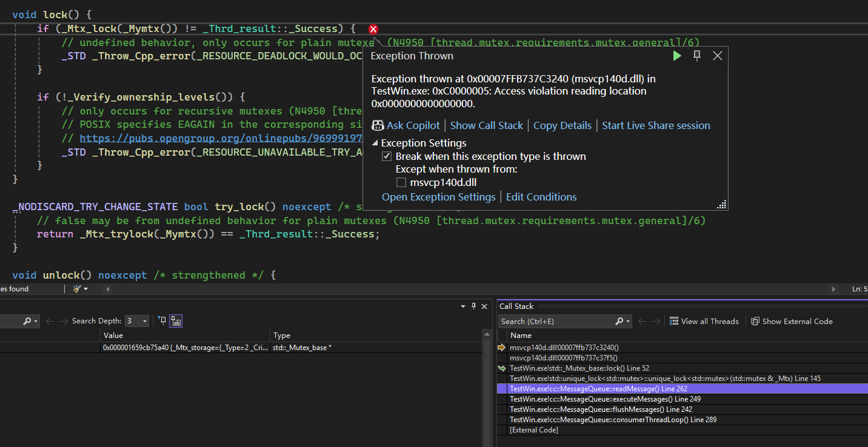Pin the Exception Thrown popup
Viewport: 868px width, 447px height.
(x=697, y=56)
